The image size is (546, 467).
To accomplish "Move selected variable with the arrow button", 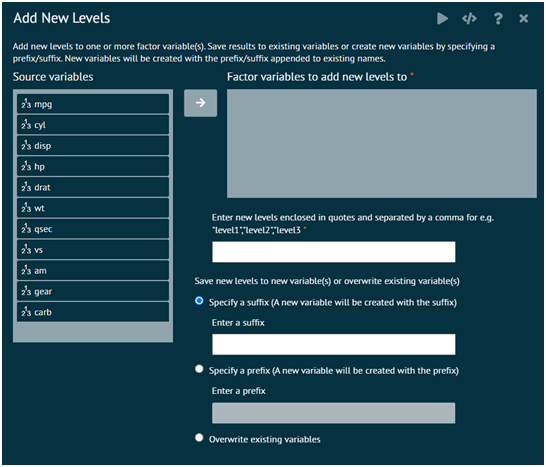I will [201, 103].
